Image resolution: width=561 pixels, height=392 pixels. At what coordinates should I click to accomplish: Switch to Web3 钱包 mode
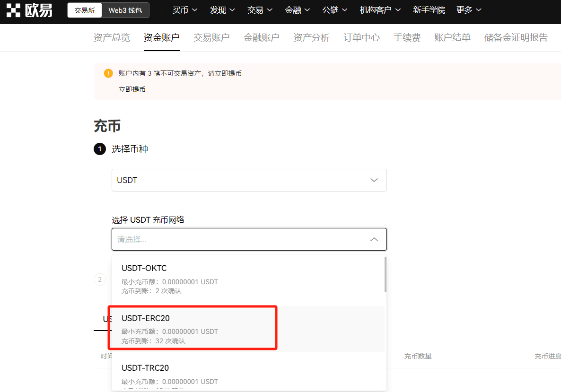[x=125, y=10]
